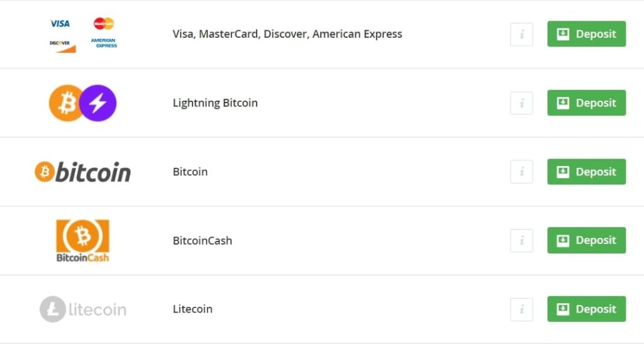
Task: Select the Litecoin label text
Action: (x=192, y=309)
